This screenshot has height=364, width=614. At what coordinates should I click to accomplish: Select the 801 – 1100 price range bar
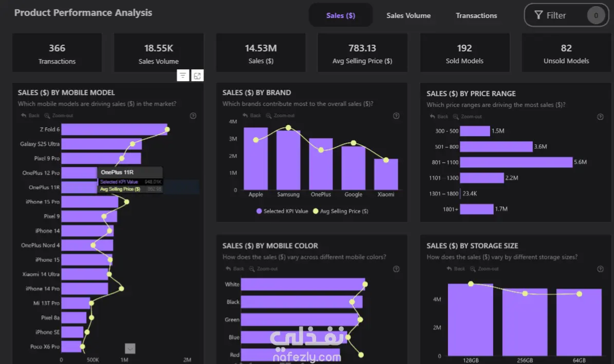(516, 162)
